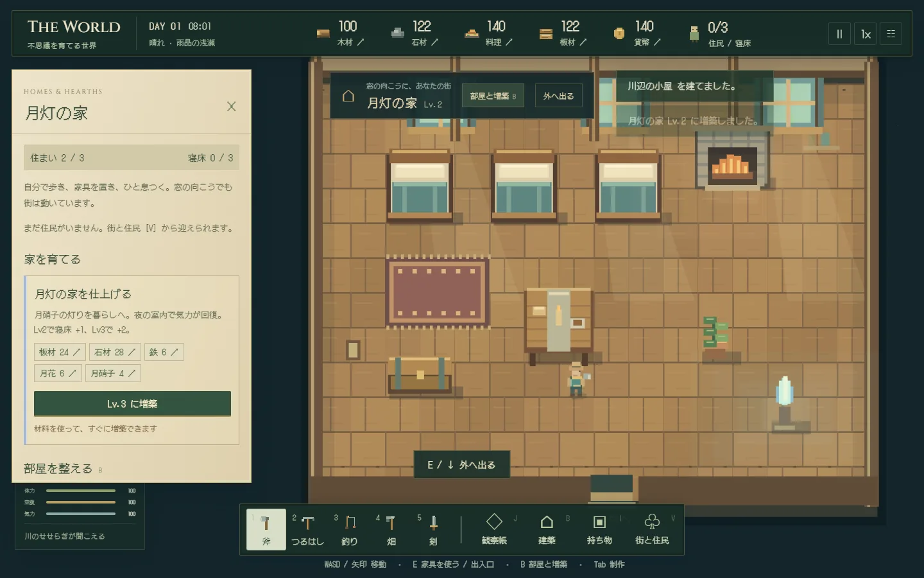Viewport: 924px width, 578px height.
Task: Open the build (建築) menu
Action: pos(547,530)
